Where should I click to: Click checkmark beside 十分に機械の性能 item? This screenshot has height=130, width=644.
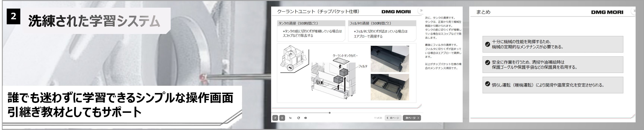487,44
